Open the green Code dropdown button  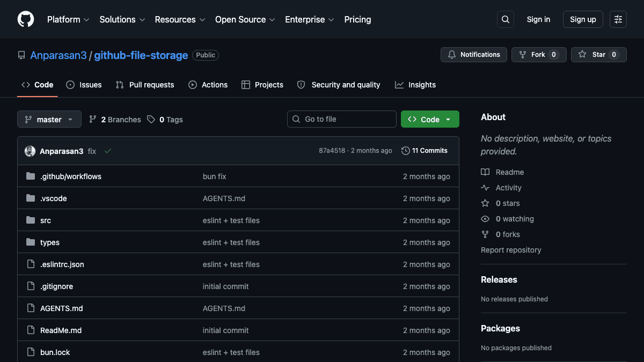pos(430,119)
